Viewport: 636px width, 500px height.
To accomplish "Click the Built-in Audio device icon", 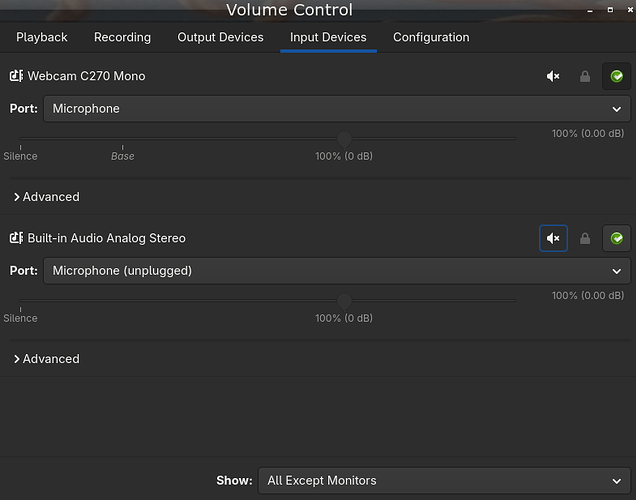I will click(x=16, y=238).
